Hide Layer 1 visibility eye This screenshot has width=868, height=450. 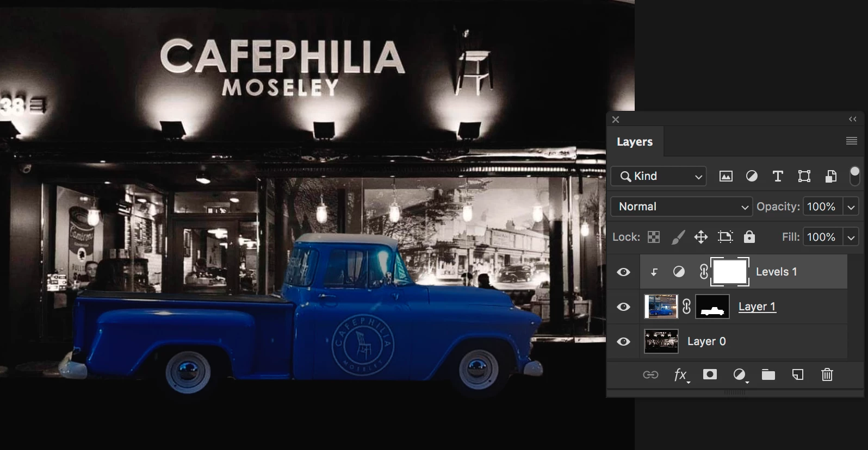[623, 307]
